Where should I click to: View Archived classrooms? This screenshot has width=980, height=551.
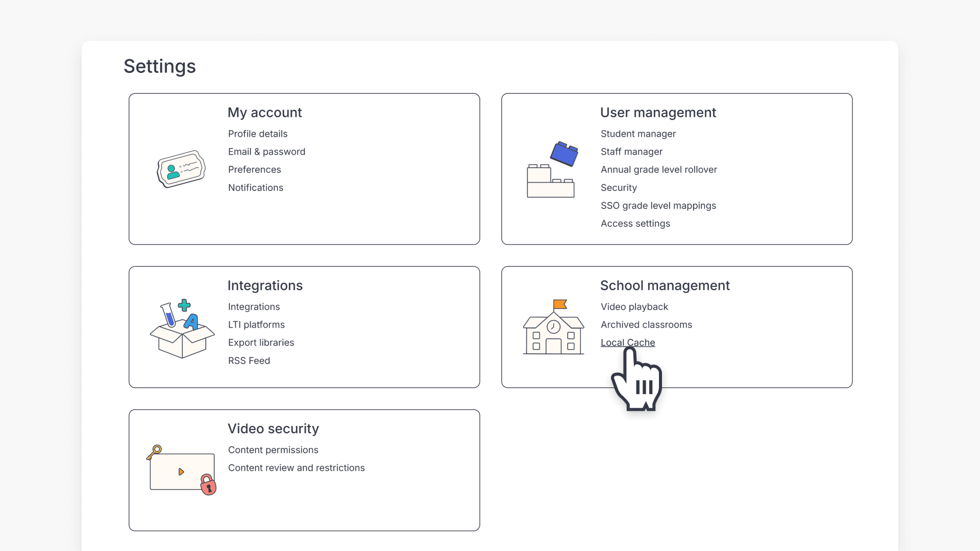tap(646, 324)
